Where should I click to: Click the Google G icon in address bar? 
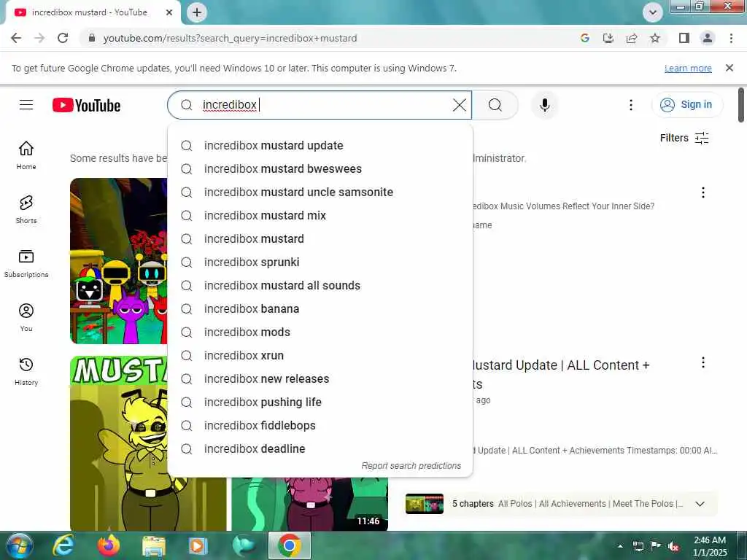click(585, 38)
